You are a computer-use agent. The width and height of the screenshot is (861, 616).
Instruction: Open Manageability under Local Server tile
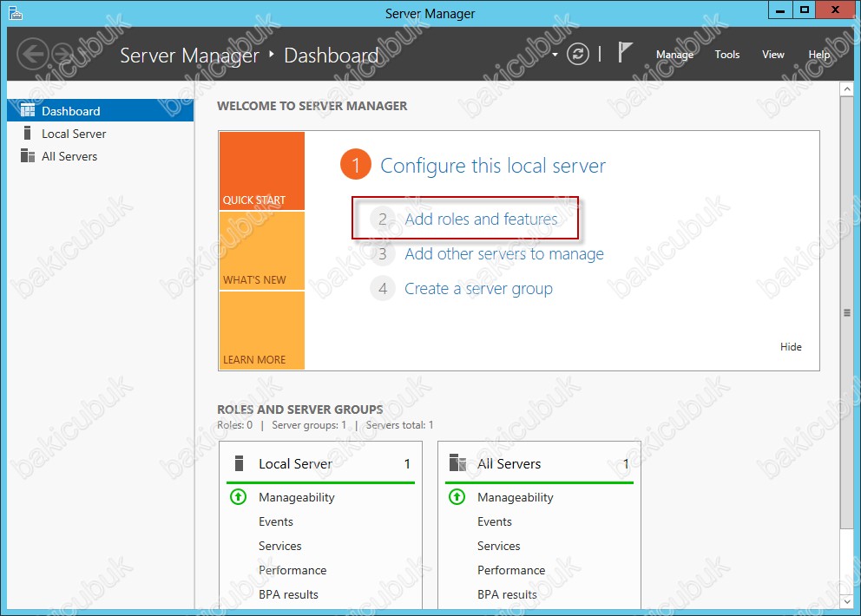[x=297, y=497]
